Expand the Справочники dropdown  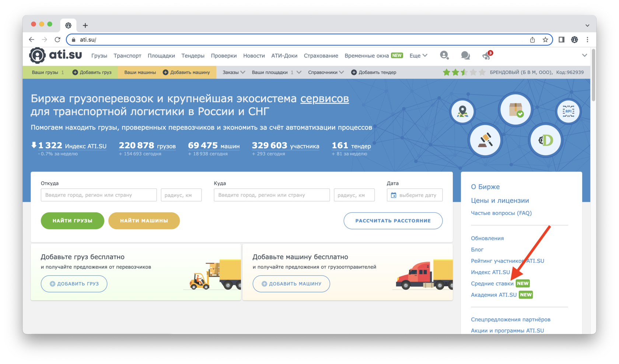point(326,72)
